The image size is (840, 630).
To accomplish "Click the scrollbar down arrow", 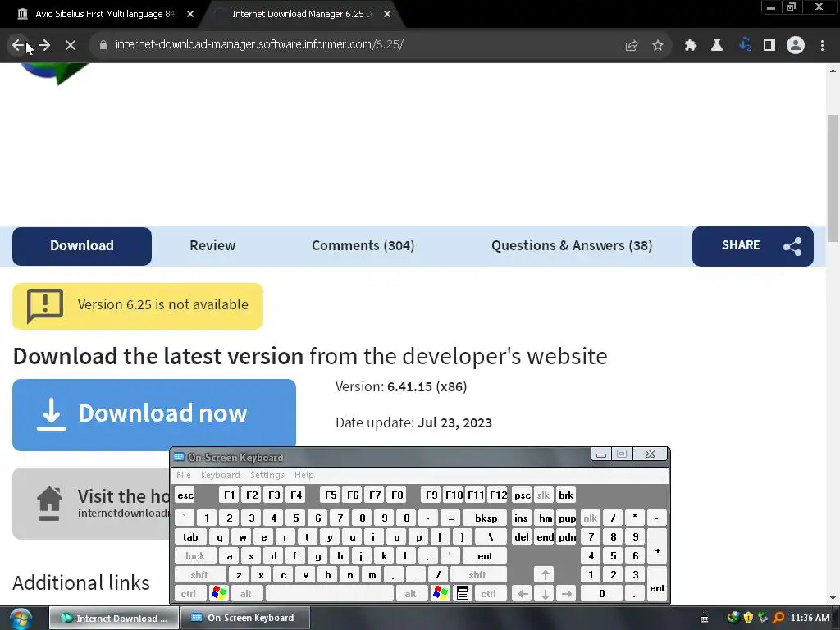I will pos(833,598).
